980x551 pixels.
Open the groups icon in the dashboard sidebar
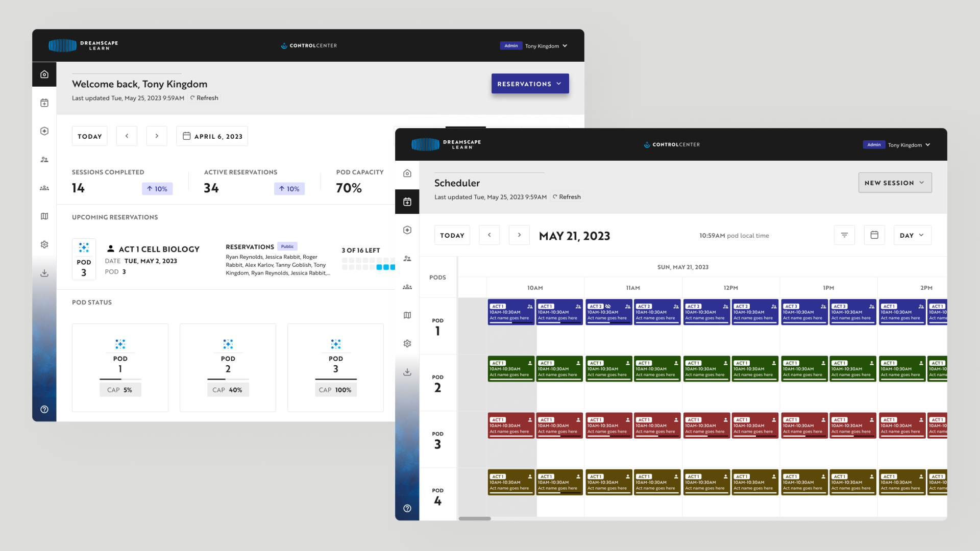(x=44, y=188)
